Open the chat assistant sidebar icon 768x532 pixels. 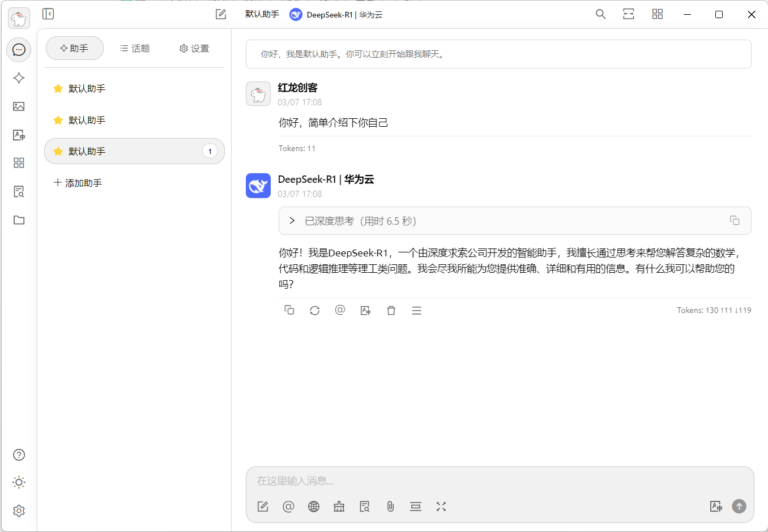pos(19,50)
